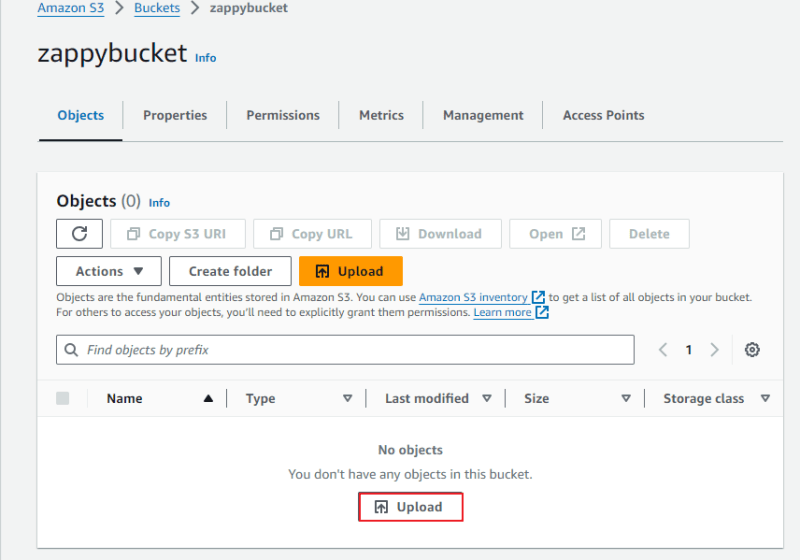Refresh the objects list
800x560 pixels.
(x=79, y=234)
